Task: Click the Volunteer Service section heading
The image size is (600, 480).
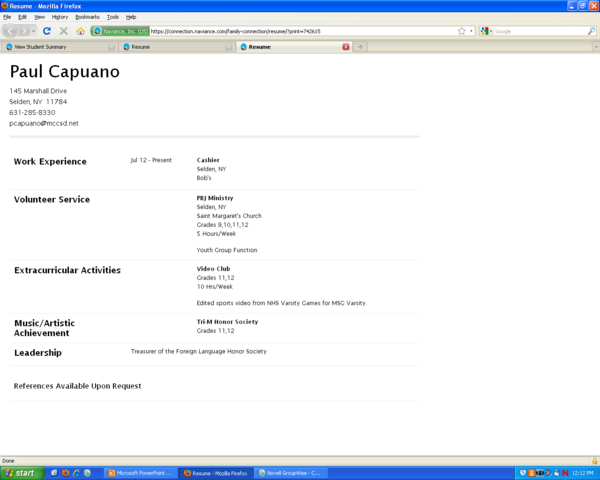Action: point(52,199)
